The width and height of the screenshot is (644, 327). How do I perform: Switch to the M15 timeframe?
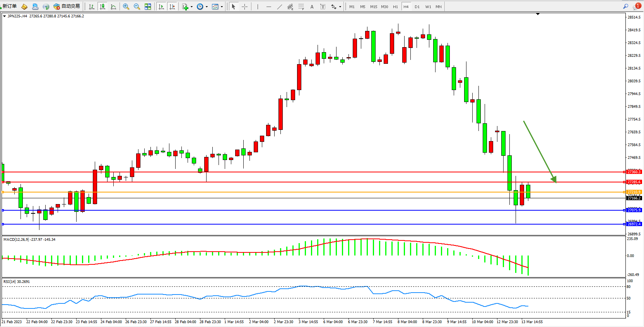tap(373, 7)
